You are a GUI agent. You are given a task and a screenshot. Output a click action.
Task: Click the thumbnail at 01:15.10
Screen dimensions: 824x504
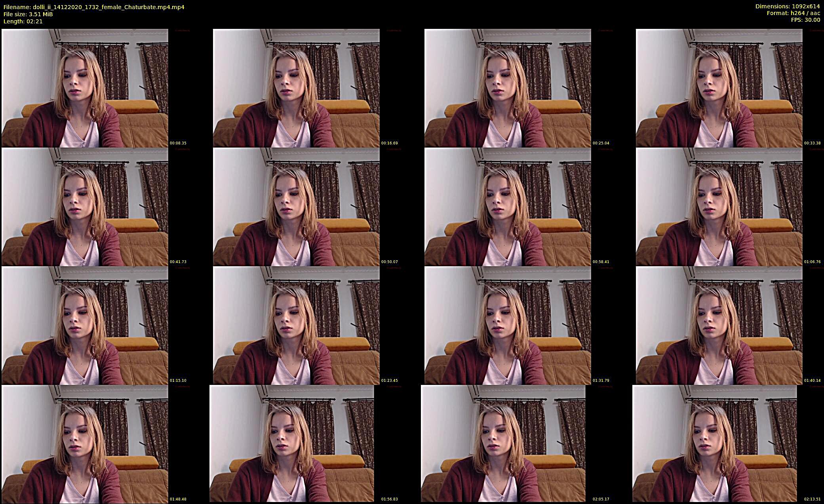click(85, 325)
